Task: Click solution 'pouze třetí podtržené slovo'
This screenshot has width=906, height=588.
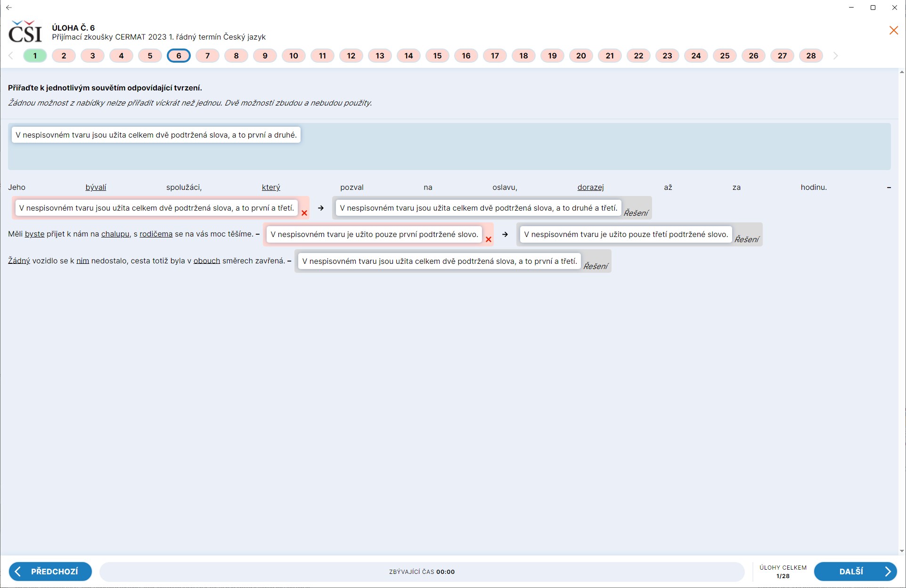Action: [626, 234]
